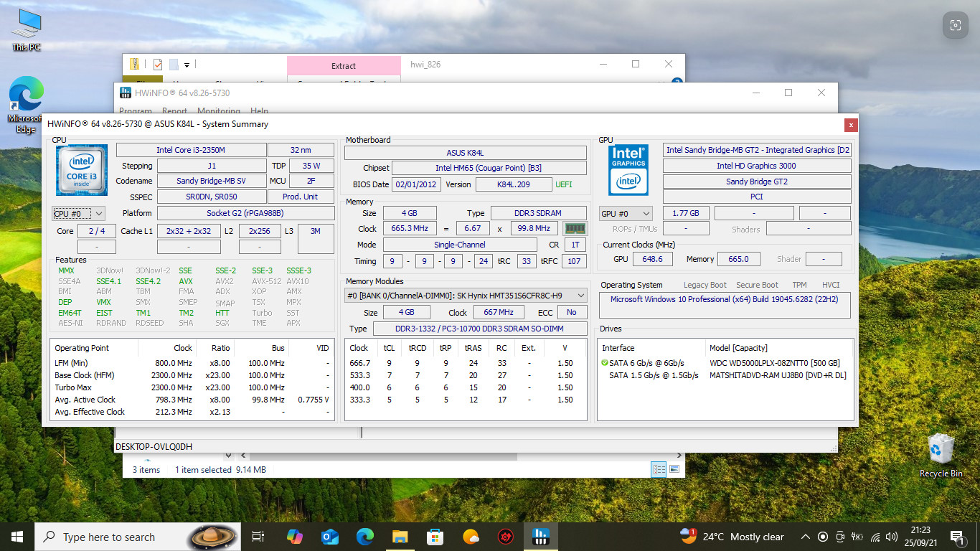Screen dimensions: 980x551
Task: Select the Extract tab in Explorer ribbon
Action: point(344,65)
